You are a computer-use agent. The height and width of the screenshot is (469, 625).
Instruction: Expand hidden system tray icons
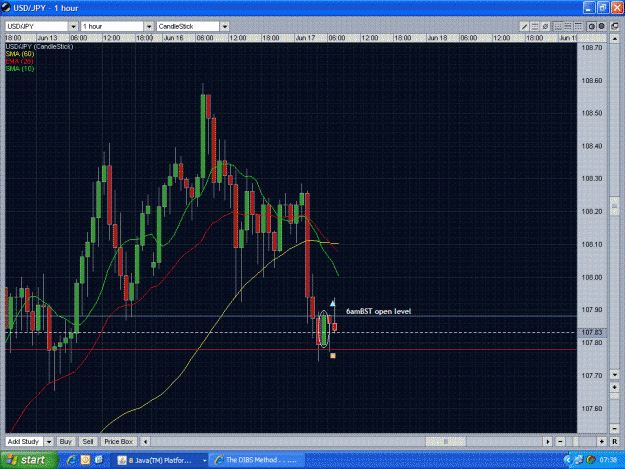568,460
